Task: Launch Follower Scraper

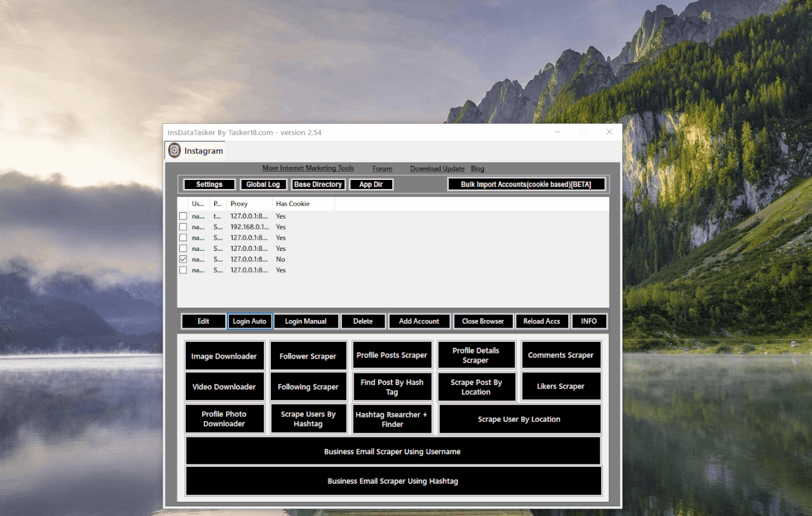Action: coord(308,356)
